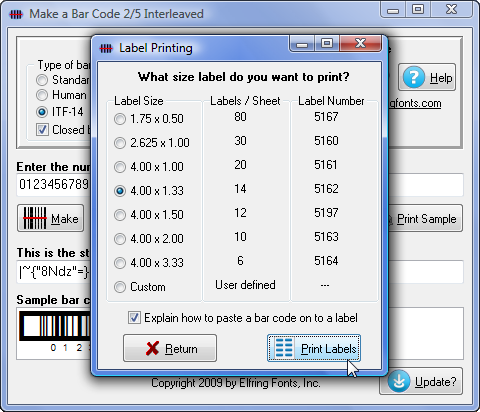Click the Print Labels button
This screenshot has height=412, width=480.
(x=314, y=348)
